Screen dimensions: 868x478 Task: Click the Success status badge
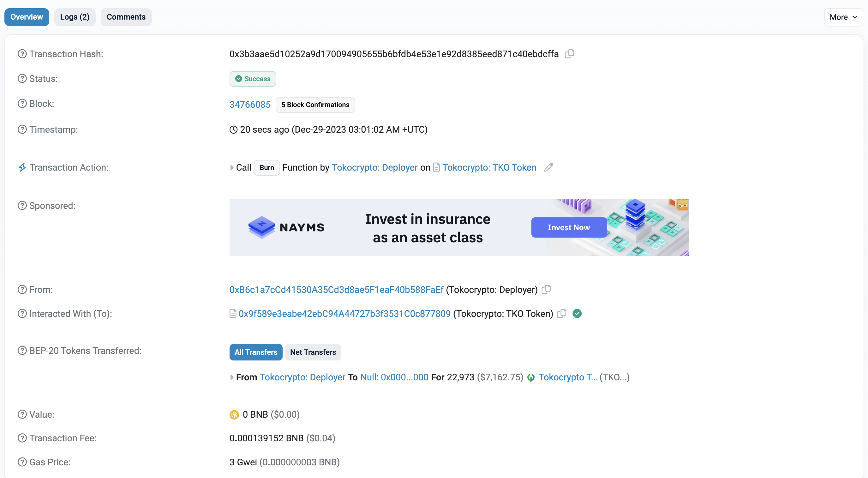point(253,79)
